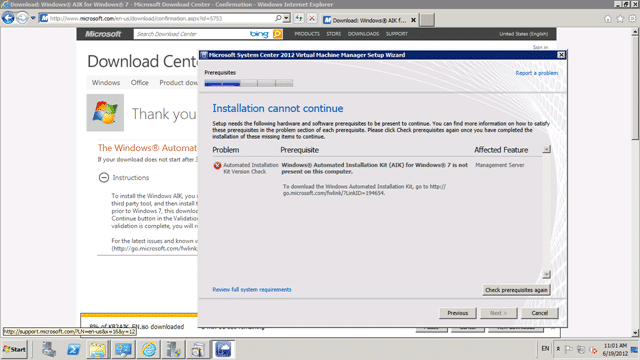Click the Refresh page icon
The image size is (640, 360).
(299, 18)
